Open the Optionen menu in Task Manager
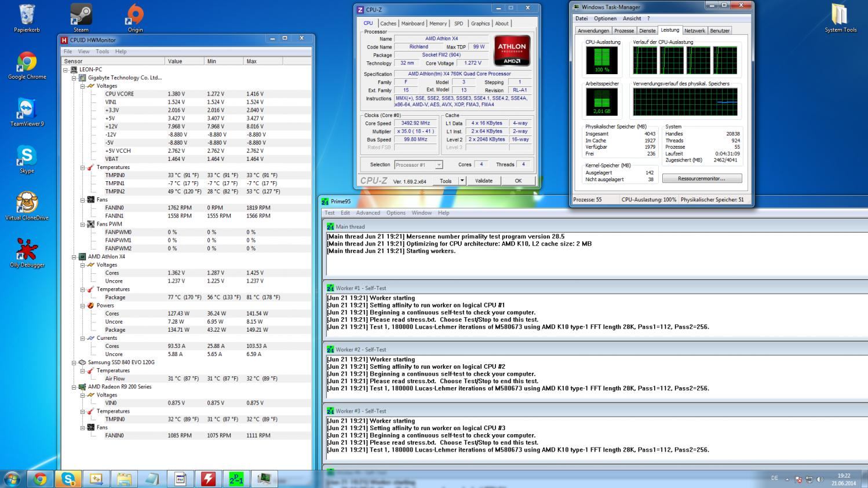 click(605, 19)
